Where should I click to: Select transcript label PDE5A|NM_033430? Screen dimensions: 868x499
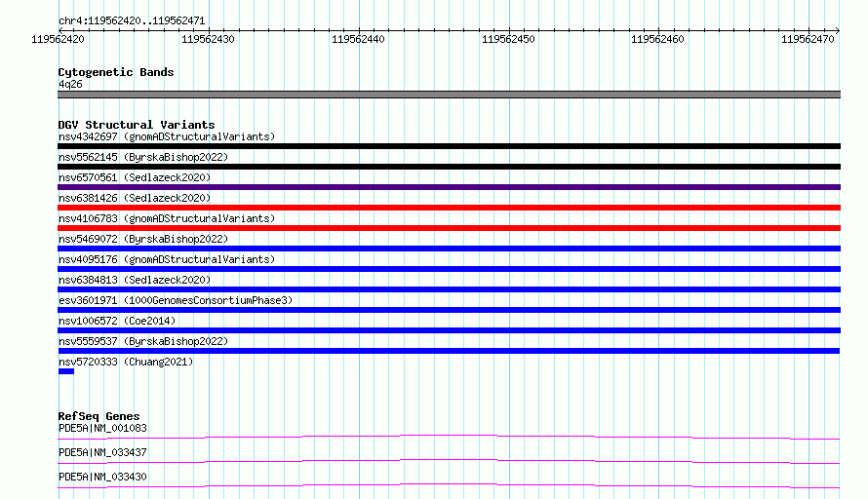(102, 477)
